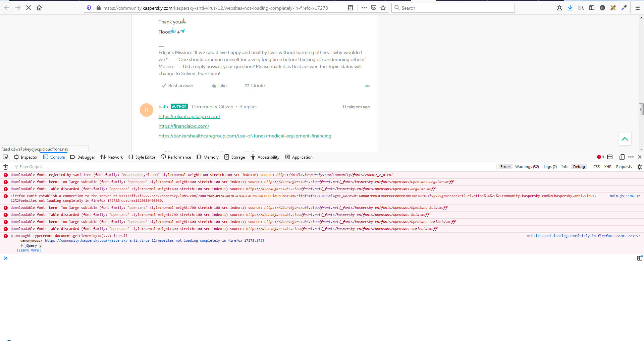Open the Performance tab
Viewport: 644px width, 341px height.
point(176,157)
